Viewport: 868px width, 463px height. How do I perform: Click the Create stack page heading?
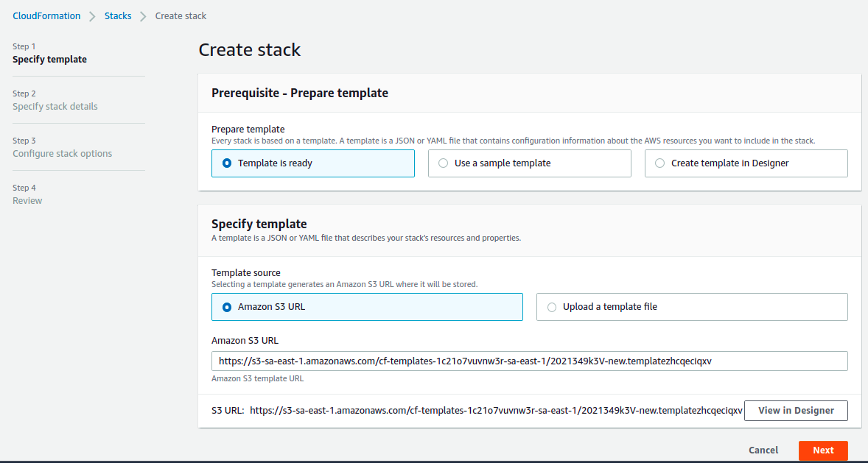[250, 50]
